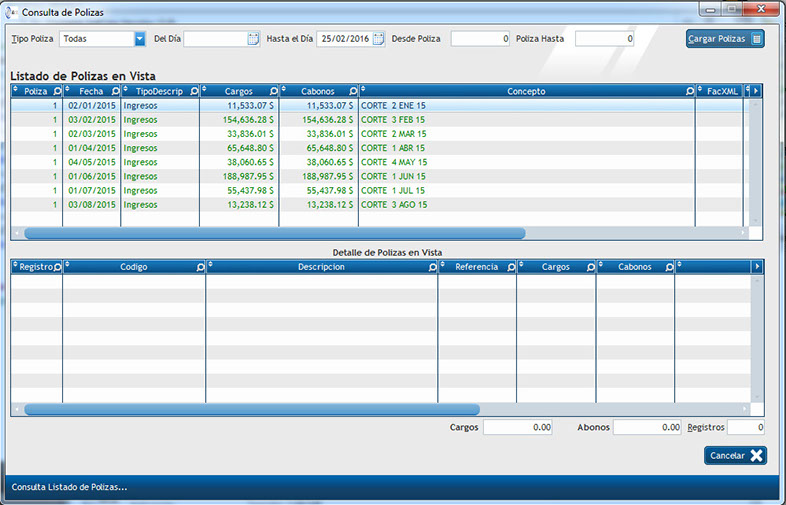Click search icon in Fecha column header
The image size is (786, 505).
(x=114, y=91)
